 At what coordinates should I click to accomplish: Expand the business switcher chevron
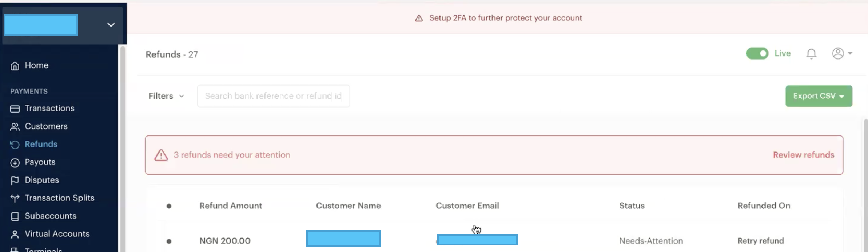click(x=111, y=25)
